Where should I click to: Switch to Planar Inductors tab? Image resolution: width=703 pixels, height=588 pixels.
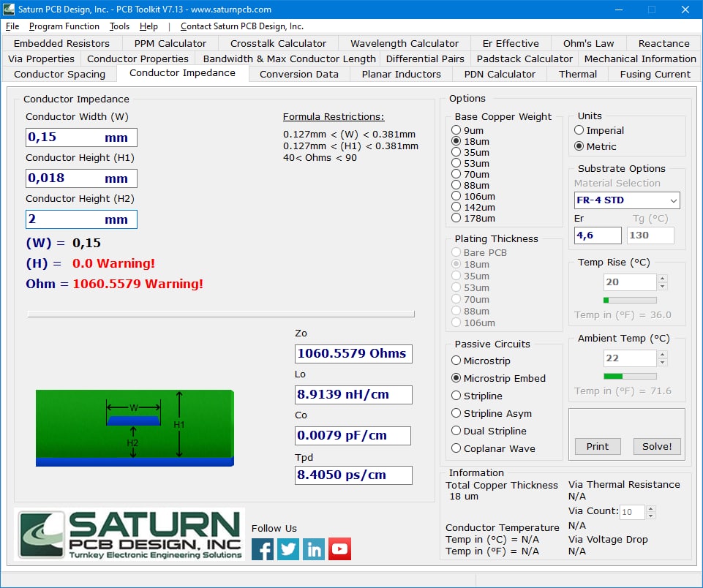(x=402, y=74)
